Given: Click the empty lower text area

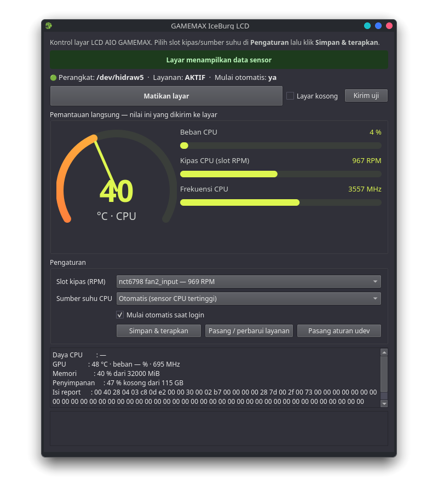Looking at the screenshot, I should pos(218,428).
